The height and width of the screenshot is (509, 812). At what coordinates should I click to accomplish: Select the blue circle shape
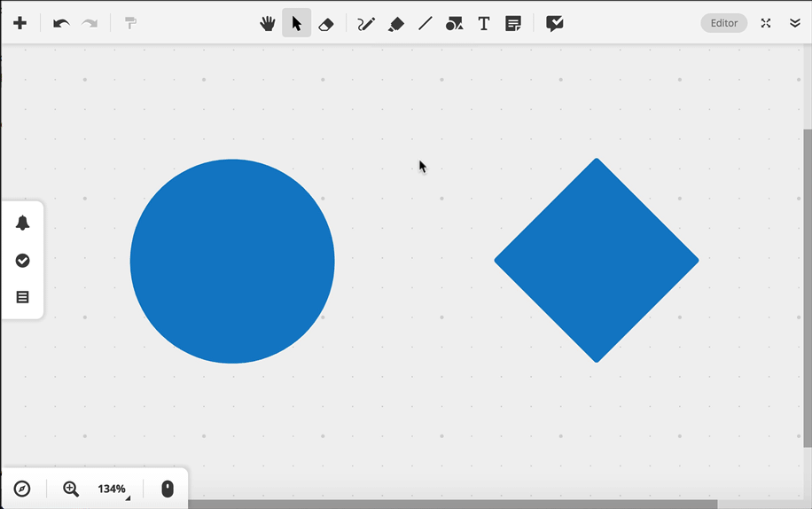(x=232, y=261)
